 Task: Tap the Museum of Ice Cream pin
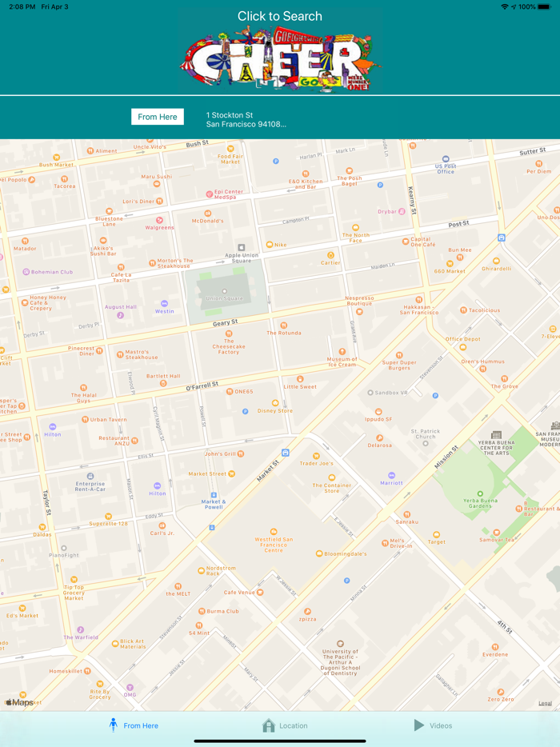coord(342,352)
